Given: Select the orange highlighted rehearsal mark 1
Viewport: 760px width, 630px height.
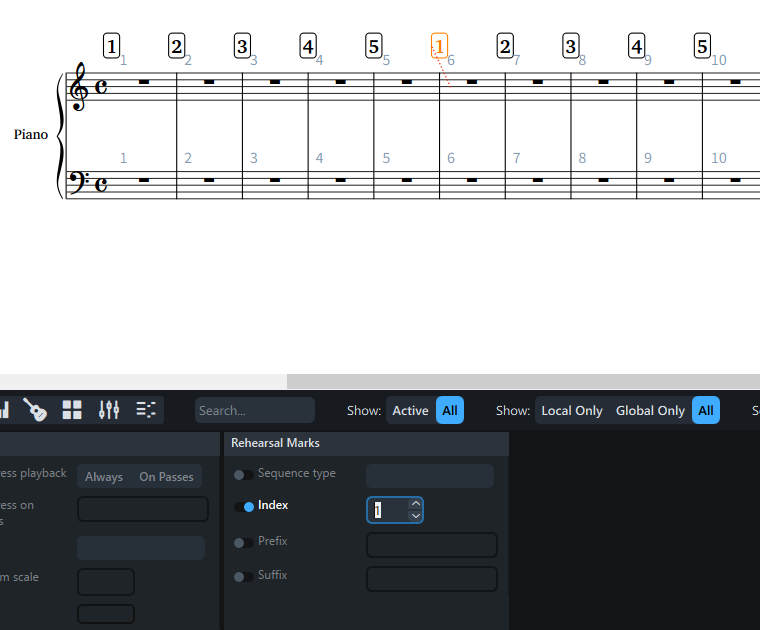Looking at the screenshot, I should click(x=439, y=46).
